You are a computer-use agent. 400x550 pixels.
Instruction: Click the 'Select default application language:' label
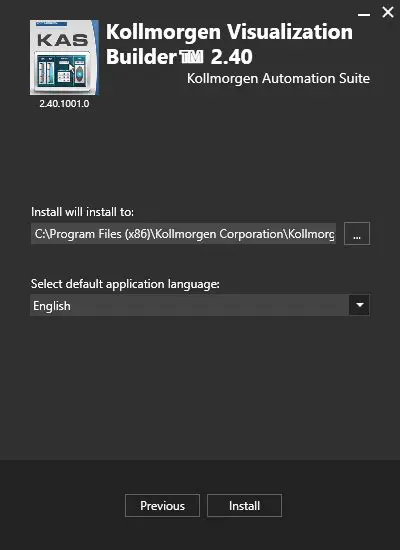coord(125,284)
